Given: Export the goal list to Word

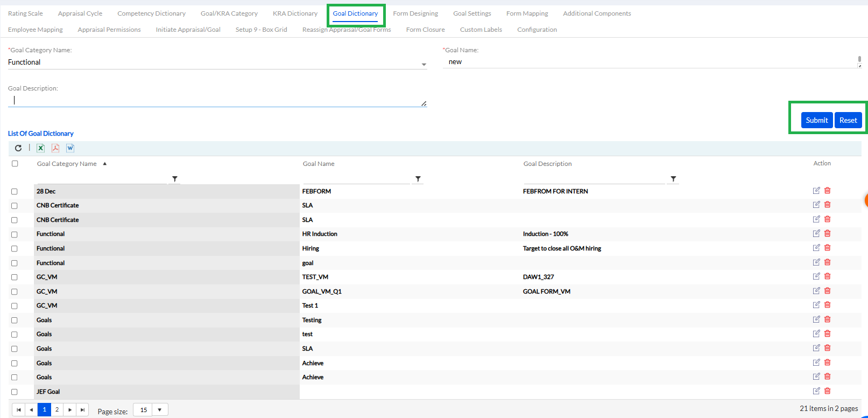Looking at the screenshot, I should [70, 148].
